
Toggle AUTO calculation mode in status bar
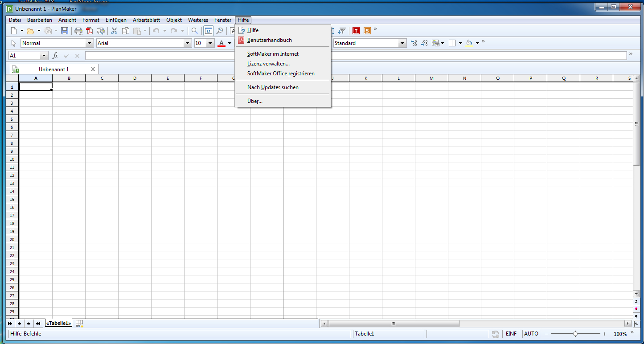pyautogui.click(x=531, y=334)
